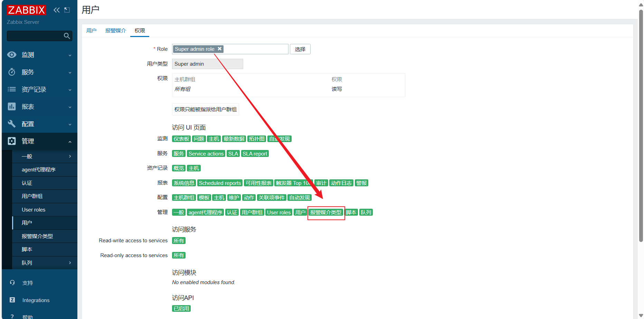Viewport: 644px width, 319px height.
Task: Click the headset icon for 支持
Action: (12, 283)
